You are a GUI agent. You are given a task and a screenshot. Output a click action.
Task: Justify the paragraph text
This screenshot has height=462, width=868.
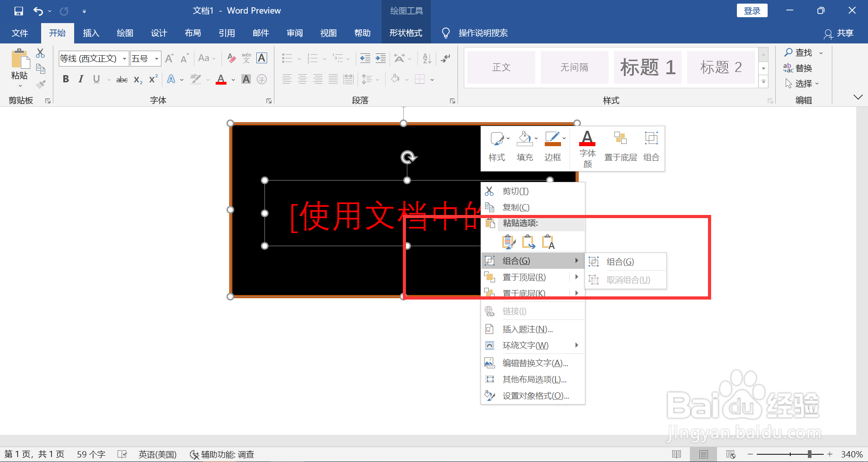333,80
